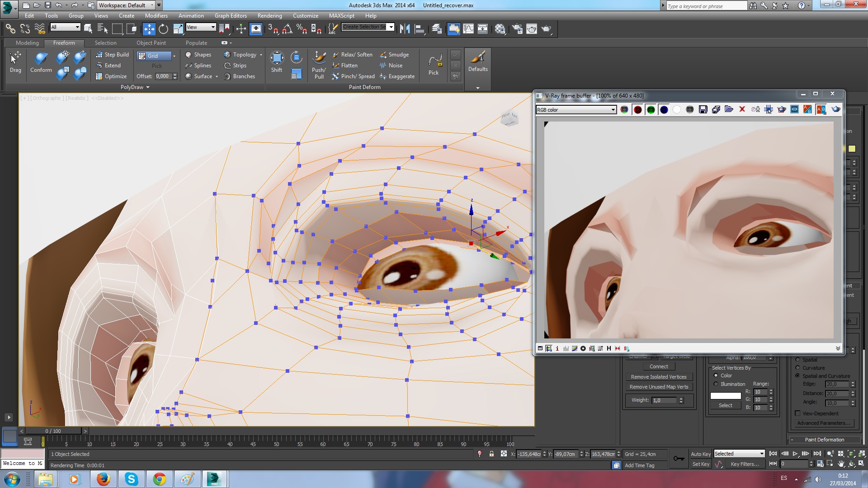Image resolution: width=868 pixels, height=488 pixels.
Task: Open the Selected key filter dropdown
Action: coord(762,454)
